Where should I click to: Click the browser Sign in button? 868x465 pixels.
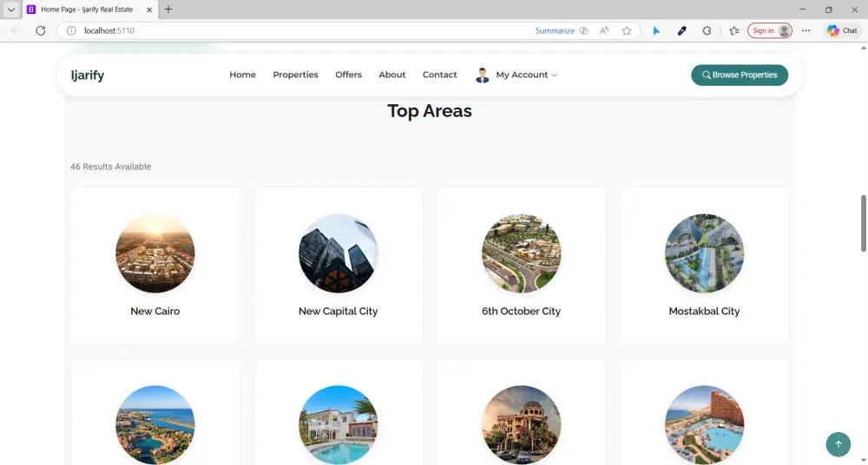coord(769,31)
